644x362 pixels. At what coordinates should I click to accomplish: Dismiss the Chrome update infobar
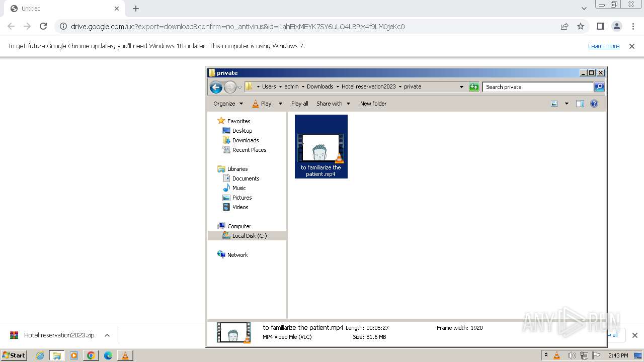coord(632,46)
